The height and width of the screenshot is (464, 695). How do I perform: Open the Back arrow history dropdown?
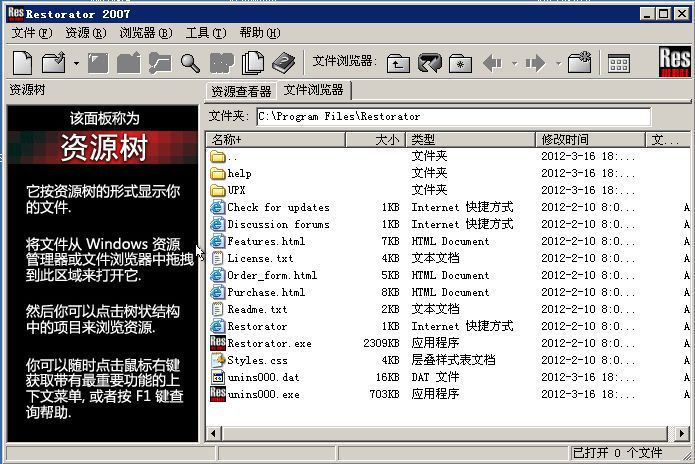[x=515, y=64]
